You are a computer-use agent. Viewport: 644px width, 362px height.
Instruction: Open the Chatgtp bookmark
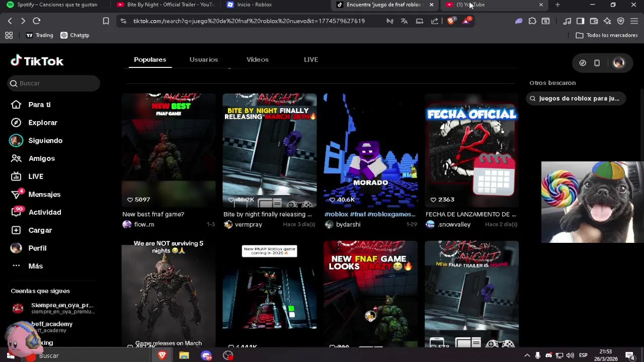[74, 35]
